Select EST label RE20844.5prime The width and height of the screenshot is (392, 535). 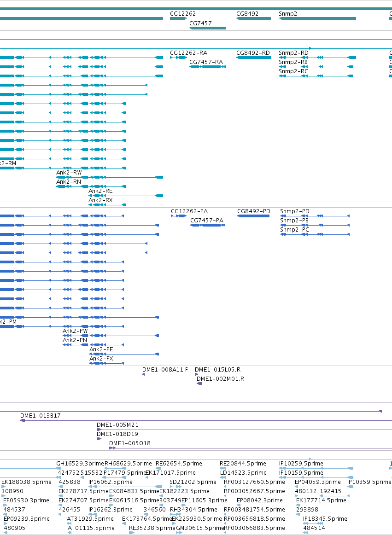coord(243,464)
